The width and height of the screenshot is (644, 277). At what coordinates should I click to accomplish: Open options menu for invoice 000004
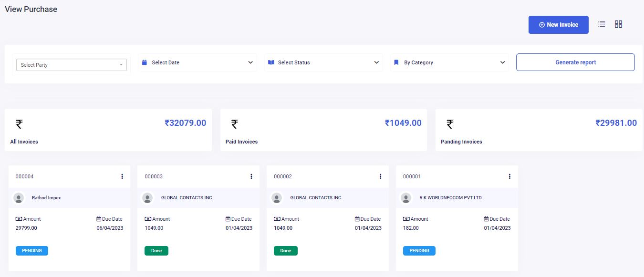(x=122, y=176)
